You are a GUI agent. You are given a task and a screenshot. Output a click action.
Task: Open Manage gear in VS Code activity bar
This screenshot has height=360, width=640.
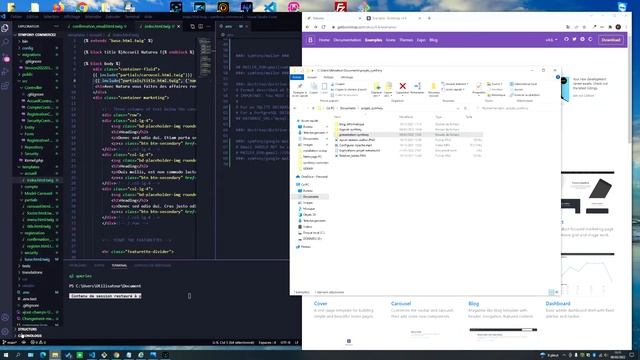pyautogui.click(x=5, y=331)
